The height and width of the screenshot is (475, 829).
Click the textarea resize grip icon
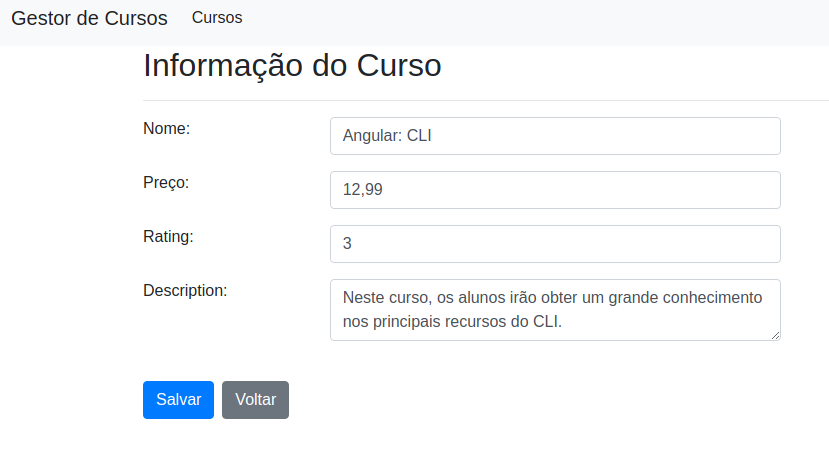[775, 335]
